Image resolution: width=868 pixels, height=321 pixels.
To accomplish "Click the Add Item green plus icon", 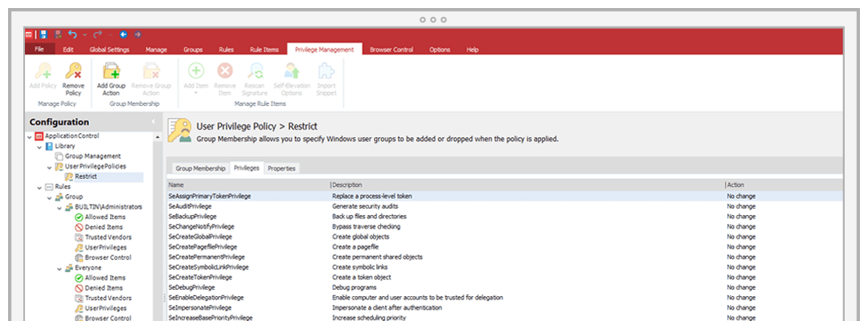I will (x=196, y=70).
